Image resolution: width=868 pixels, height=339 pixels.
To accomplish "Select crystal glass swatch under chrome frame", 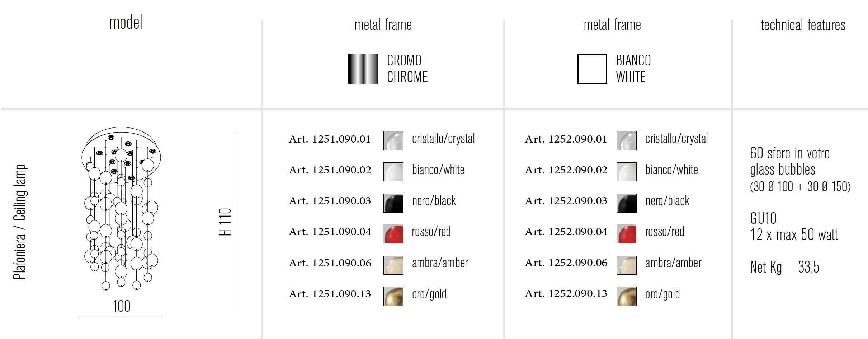I will (x=393, y=140).
